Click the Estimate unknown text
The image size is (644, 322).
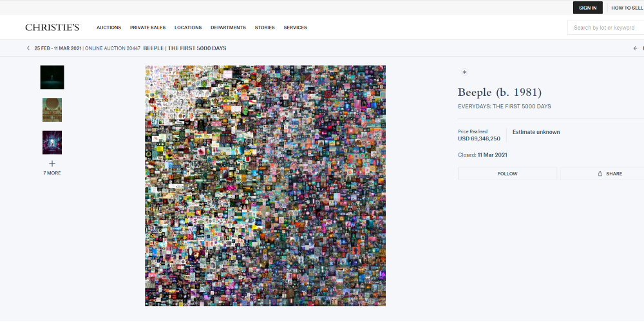(x=536, y=132)
